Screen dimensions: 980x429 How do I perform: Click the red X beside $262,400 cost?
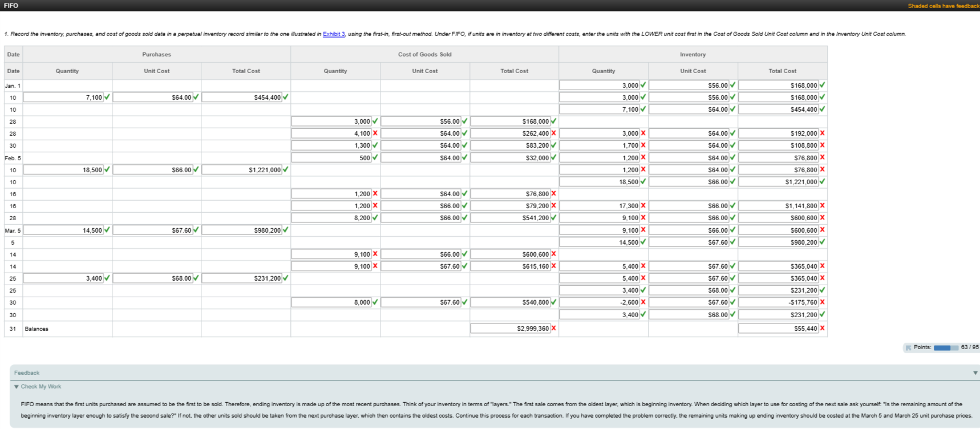(x=553, y=133)
